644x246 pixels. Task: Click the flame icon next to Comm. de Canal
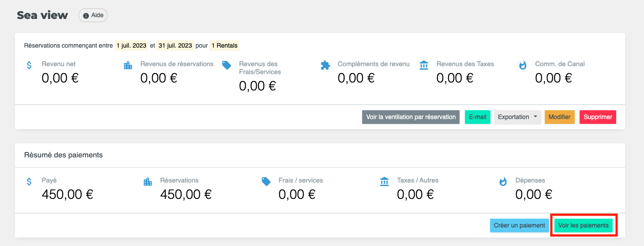click(x=523, y=65)
